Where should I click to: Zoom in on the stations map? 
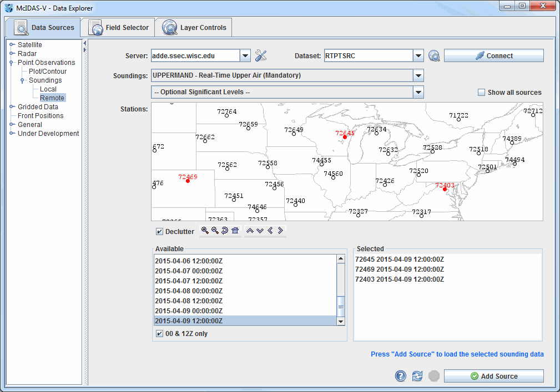[205, 231]
